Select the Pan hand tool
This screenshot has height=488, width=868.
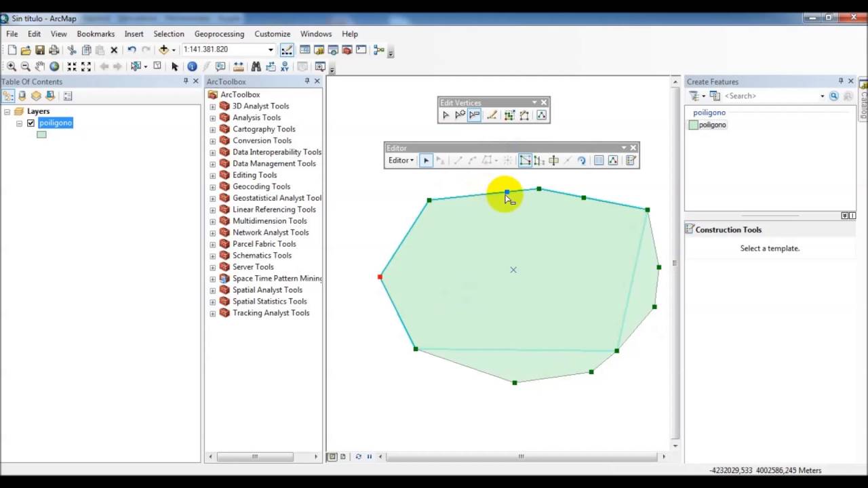click(40, 66)
